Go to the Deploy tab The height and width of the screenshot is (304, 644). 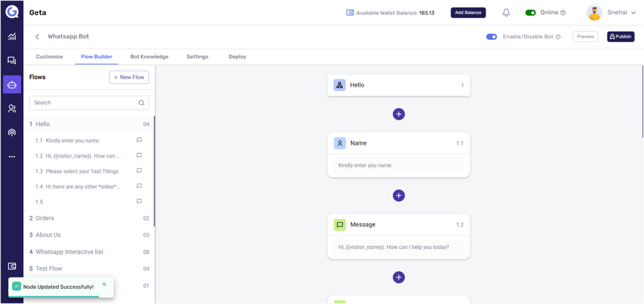pos(237,57)
